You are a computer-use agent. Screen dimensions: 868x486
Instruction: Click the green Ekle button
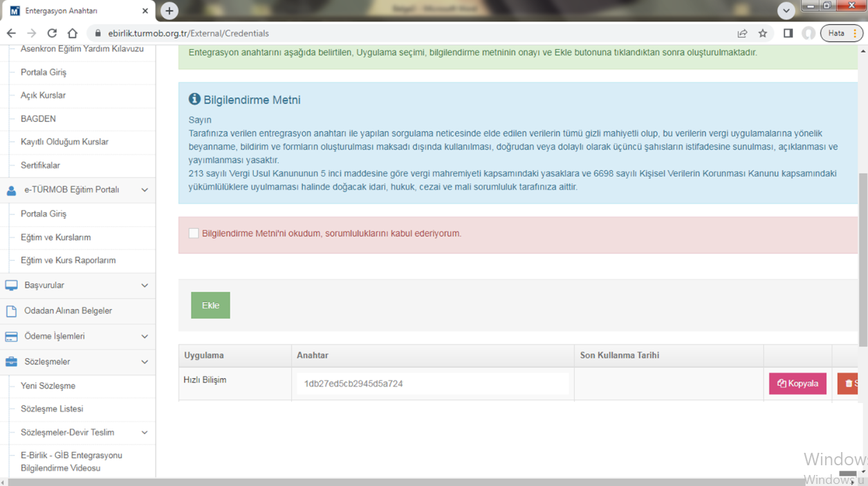tap(210, 306)
